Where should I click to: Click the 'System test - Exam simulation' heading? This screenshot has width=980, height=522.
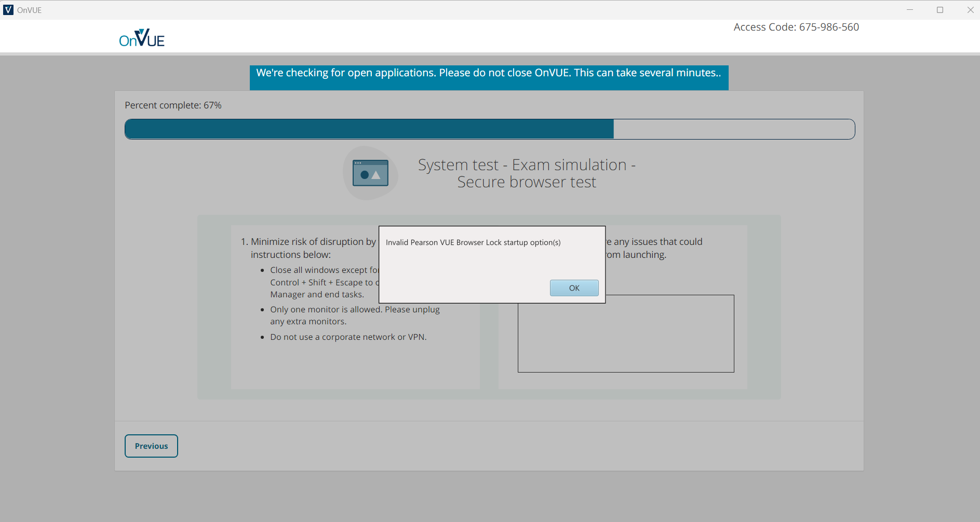pyautogui.click(x=527, y=173)
